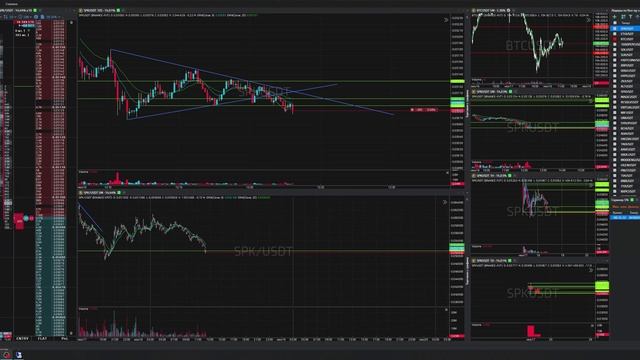Click the chart icon in bottom-right SPKUSDT panel header
The height and width of the screenshot is (360, 640).
click(474, 260)
